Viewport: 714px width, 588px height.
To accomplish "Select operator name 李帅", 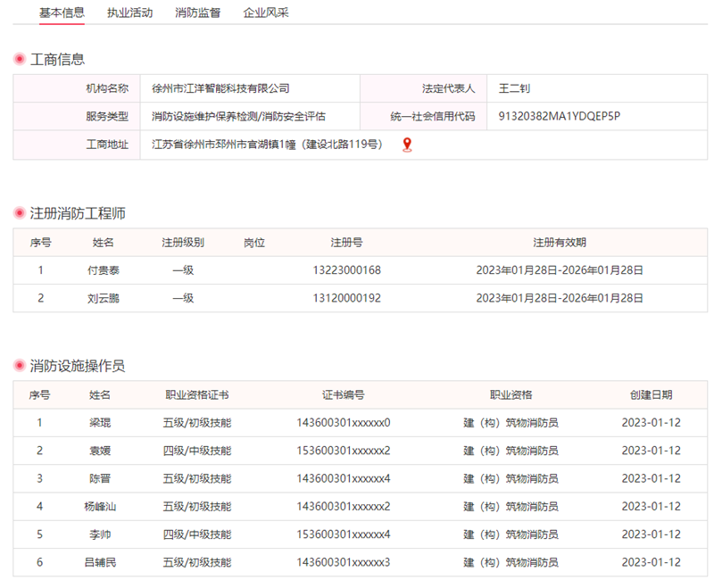I will 100,534.
